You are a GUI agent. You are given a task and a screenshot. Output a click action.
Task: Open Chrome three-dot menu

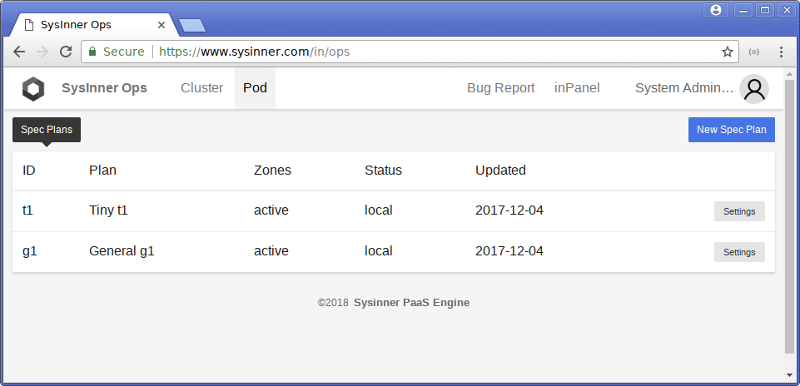[x=781, y=52]
